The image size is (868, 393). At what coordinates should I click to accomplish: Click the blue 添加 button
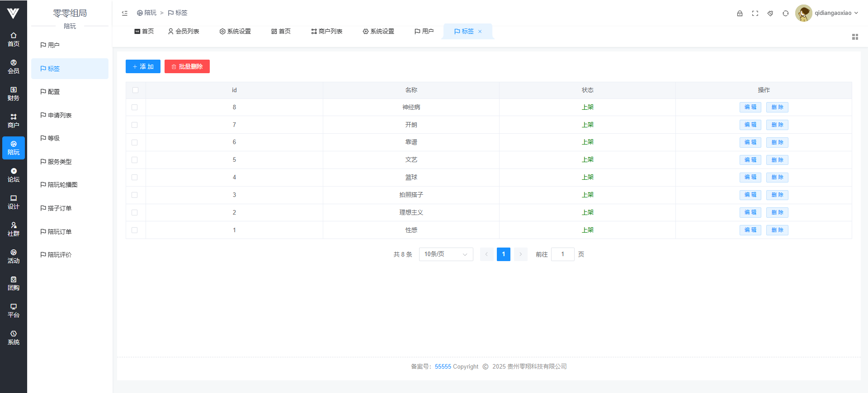(x=143, y=66)
